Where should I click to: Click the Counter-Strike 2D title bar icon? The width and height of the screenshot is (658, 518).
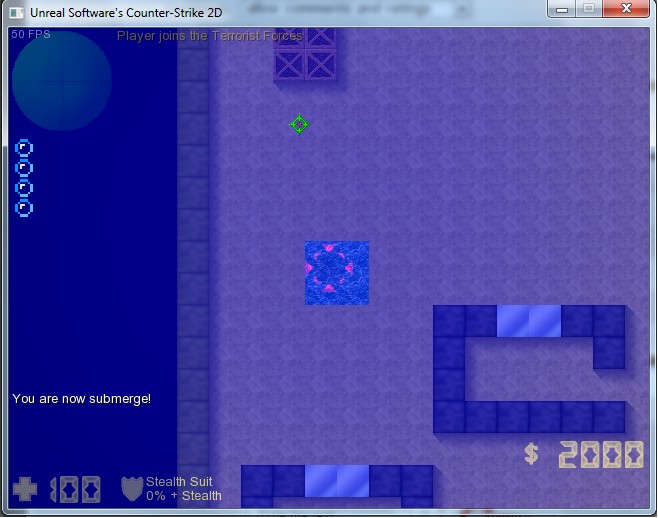(x=16, y=13)
